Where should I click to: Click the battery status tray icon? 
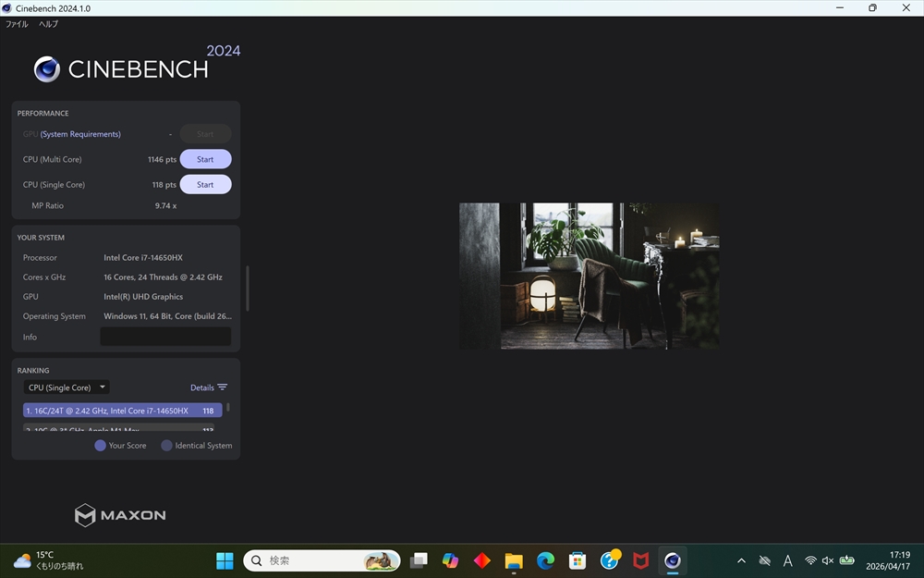846,560
